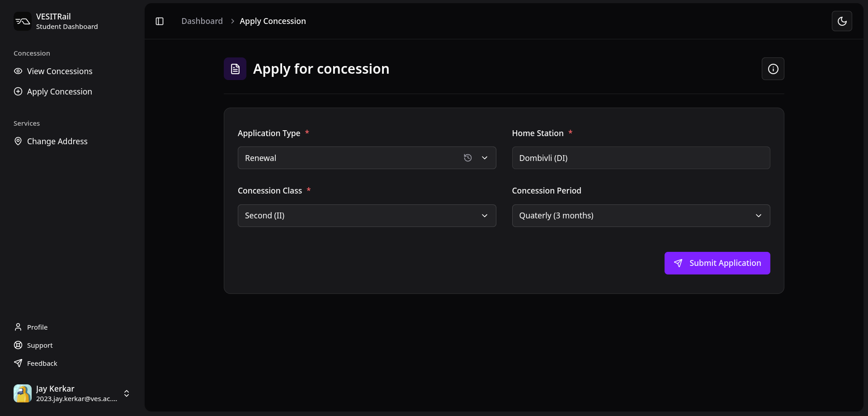Expand the user account menu for Jay Kerkar
The height and width of the screenshot is (416, 868).
coord(127,393)
